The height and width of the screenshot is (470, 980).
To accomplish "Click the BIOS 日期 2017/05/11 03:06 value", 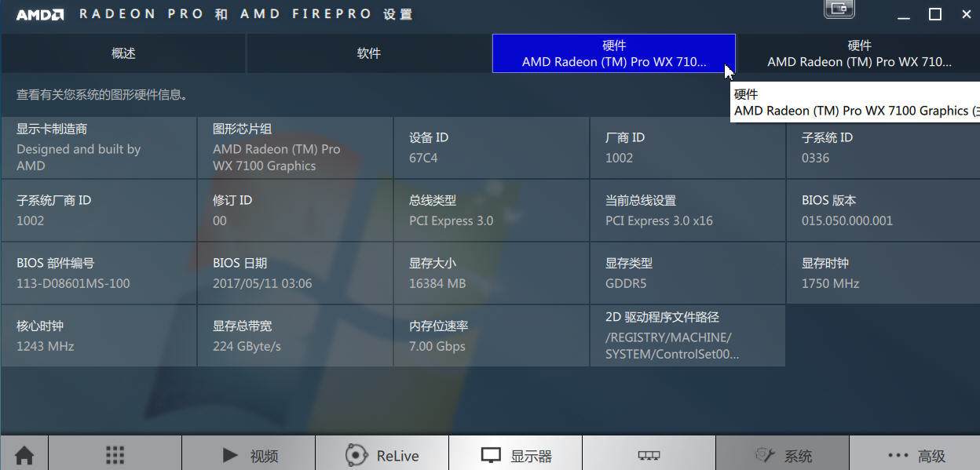I will [x=262, y=283].
